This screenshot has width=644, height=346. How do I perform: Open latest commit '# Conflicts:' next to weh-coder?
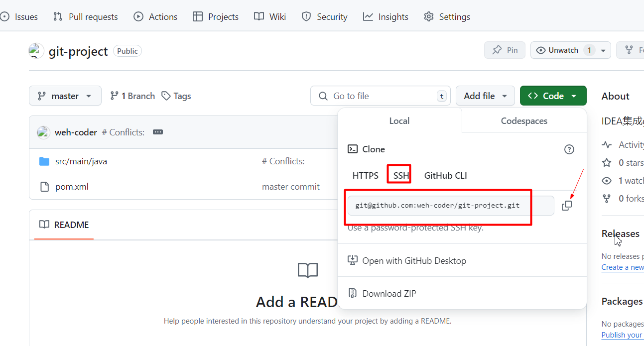tap(123, 132)
